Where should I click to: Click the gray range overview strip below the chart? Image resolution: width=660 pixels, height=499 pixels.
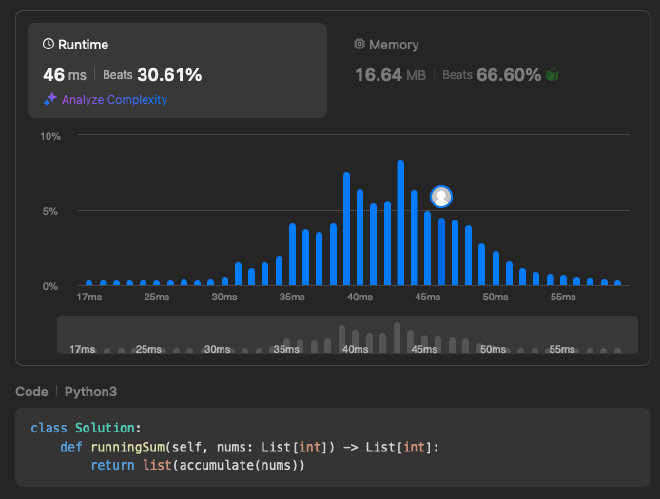pyautogui.click(x=347, y=335)
